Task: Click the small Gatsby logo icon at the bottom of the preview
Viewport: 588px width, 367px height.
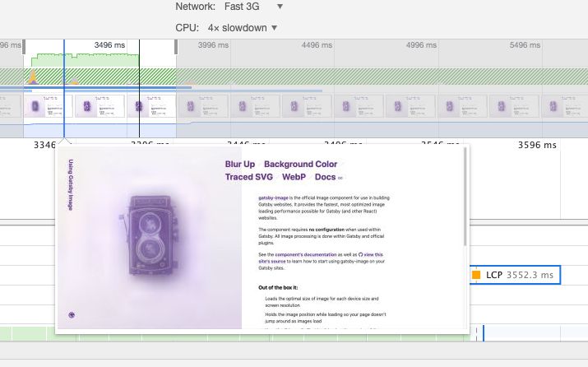Action: (72, 315)
